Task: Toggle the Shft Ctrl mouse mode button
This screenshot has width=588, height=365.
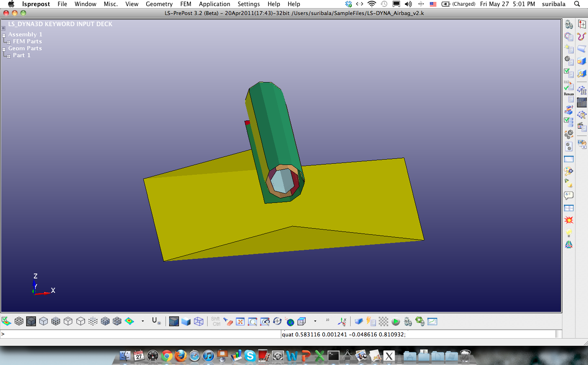Action: click(x=216, y=321)
